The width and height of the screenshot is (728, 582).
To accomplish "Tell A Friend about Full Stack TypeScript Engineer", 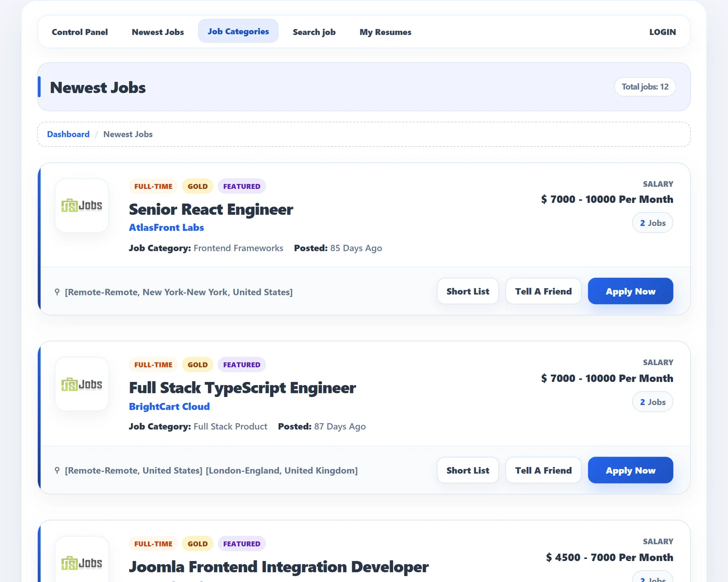I will point(543,470).
